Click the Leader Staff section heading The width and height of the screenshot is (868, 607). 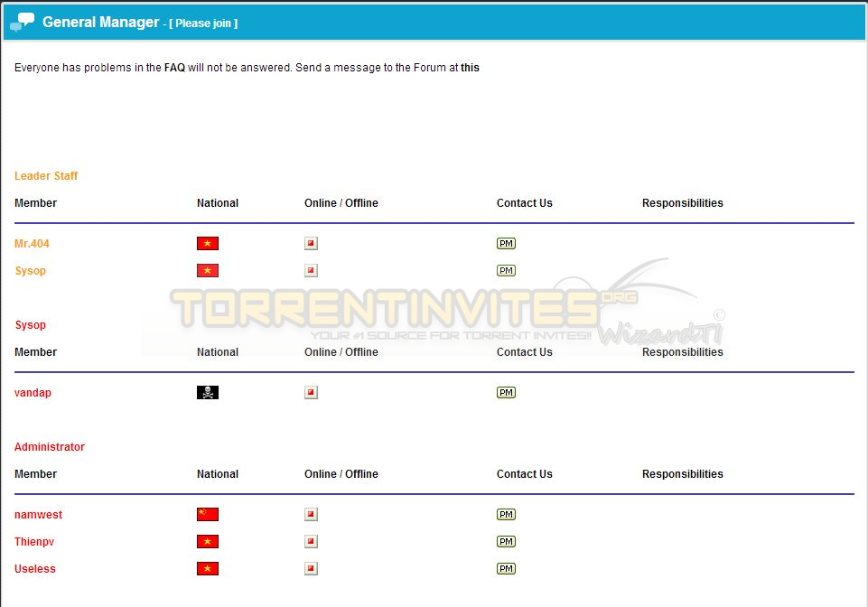[x=46, y=176]
